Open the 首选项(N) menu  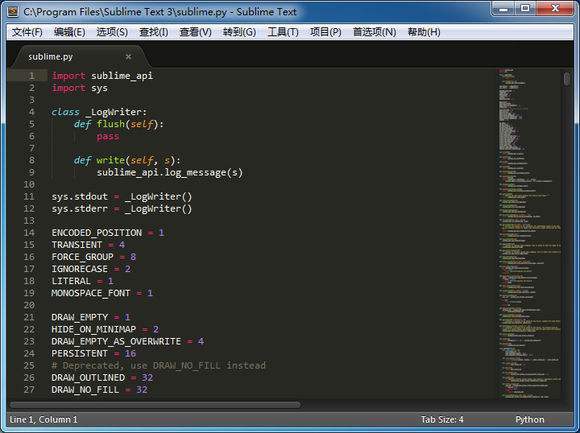click(374, 32)
